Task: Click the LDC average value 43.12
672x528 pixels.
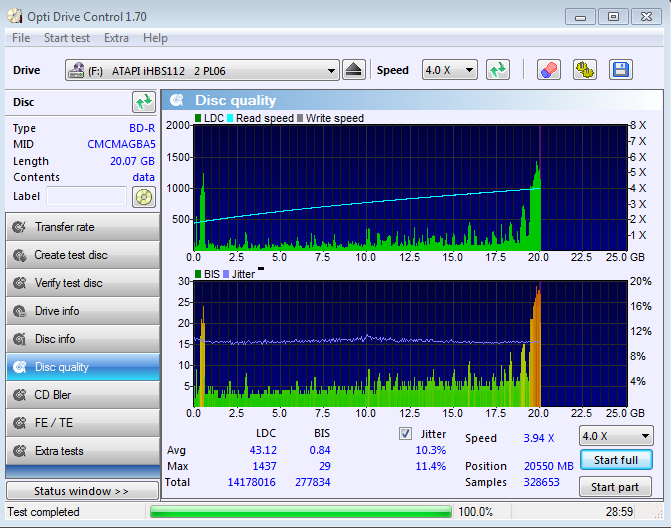Action: coord(263,450)
